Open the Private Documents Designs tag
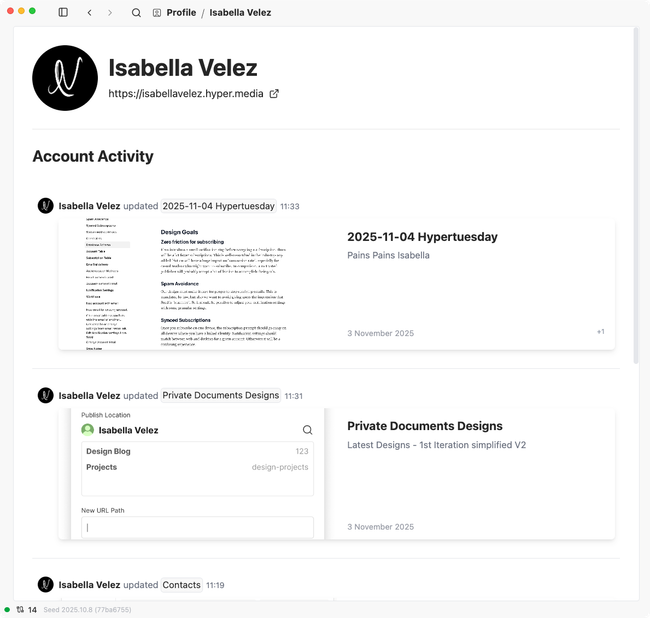This screenshot has height=618, width=650. click(x=220, y=395)
